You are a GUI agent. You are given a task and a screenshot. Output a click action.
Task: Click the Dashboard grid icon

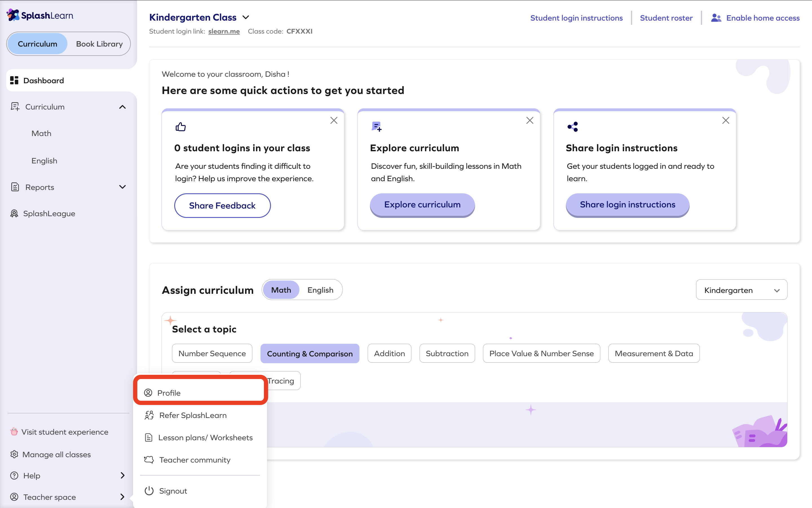(14, 81)
